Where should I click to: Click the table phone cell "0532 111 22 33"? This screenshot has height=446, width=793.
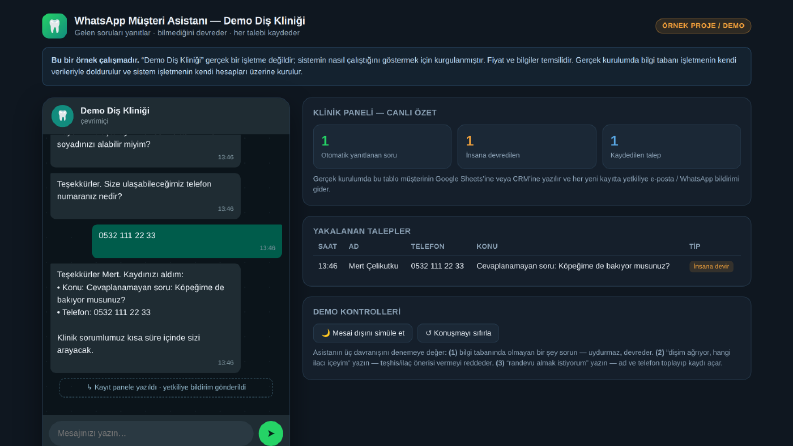pos(437,266)
